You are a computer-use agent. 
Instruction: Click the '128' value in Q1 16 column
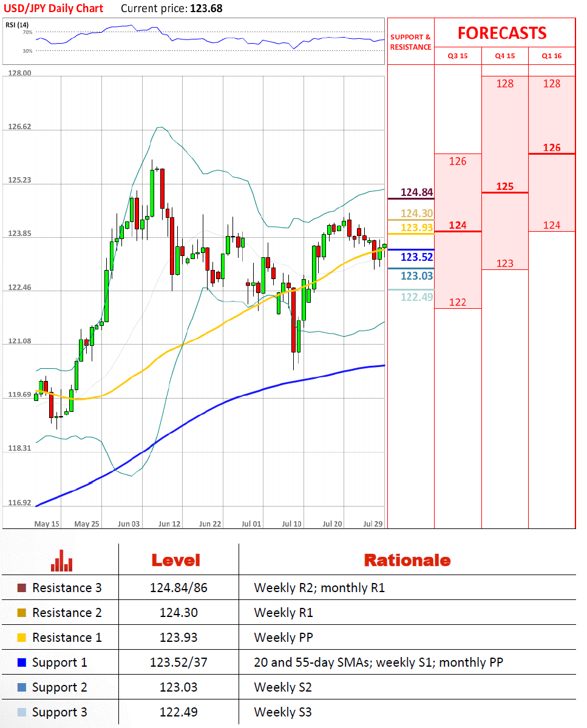tap(552, 84)
